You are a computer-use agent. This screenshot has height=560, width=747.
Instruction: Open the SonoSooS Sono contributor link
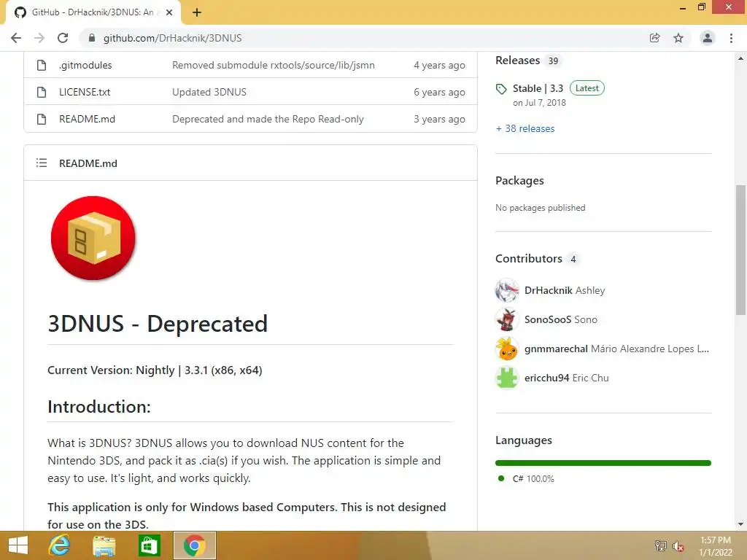[x=561, y=319]
